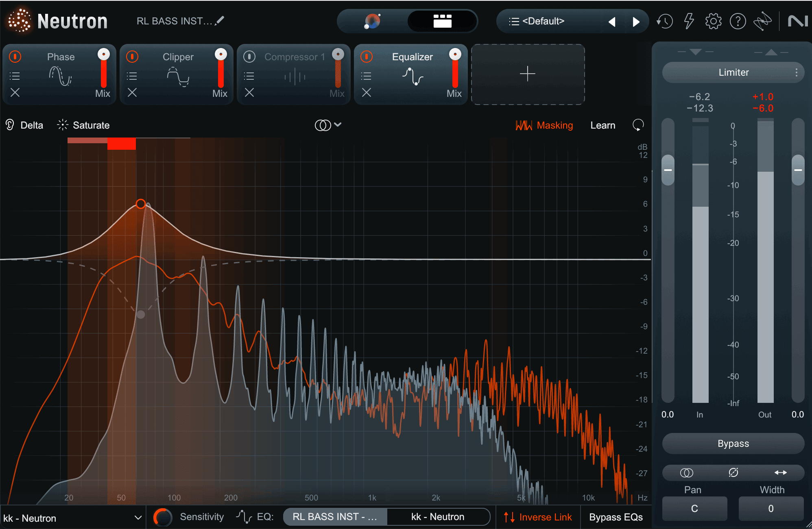812x529 pixels.
Task: Select the orange EQ band node
Action: [x=141, y=204]
